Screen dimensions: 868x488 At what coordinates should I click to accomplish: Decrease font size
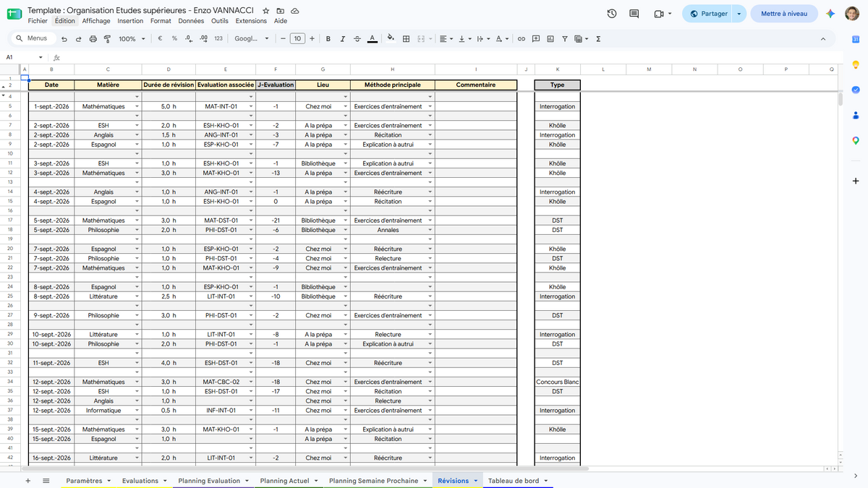283,39
